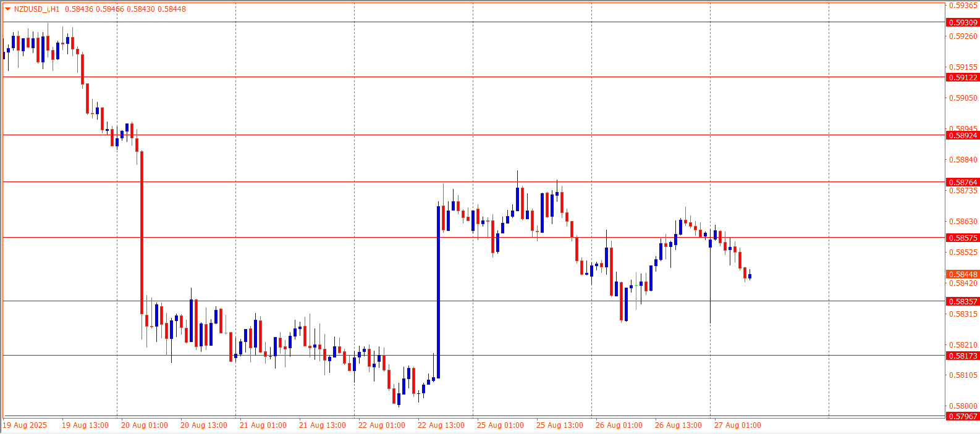Click the 0.58924 level price tag

point(963,136)
